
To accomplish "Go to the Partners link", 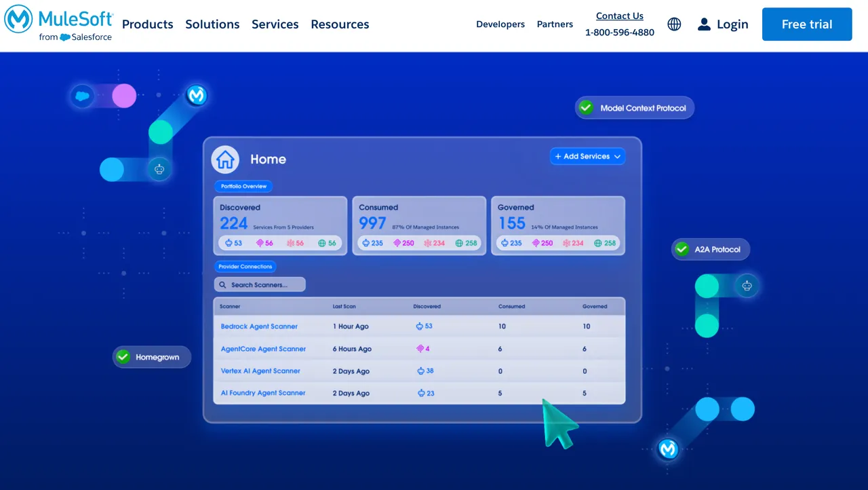I will pyautogui.click(x=555, y=24).
